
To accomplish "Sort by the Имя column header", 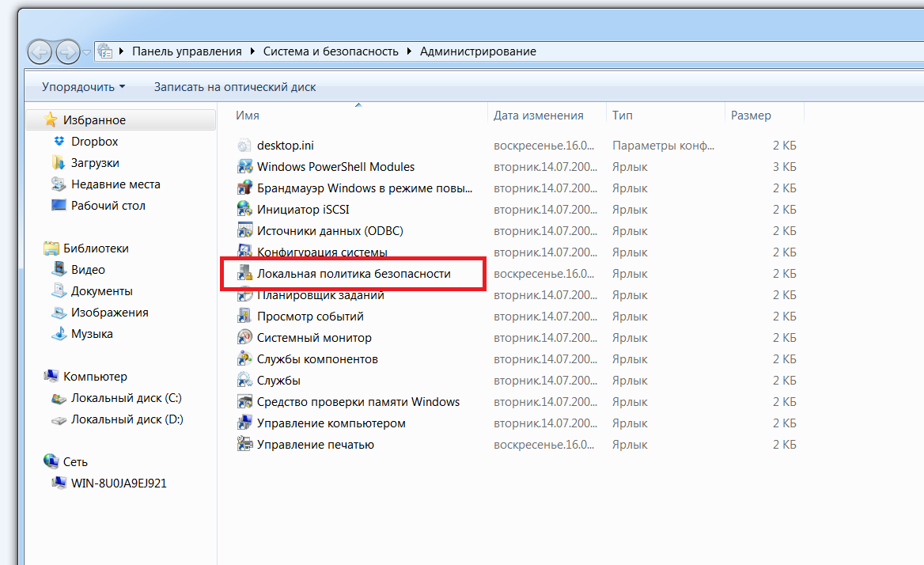I will pyautogui.click(x=247, y=116).
